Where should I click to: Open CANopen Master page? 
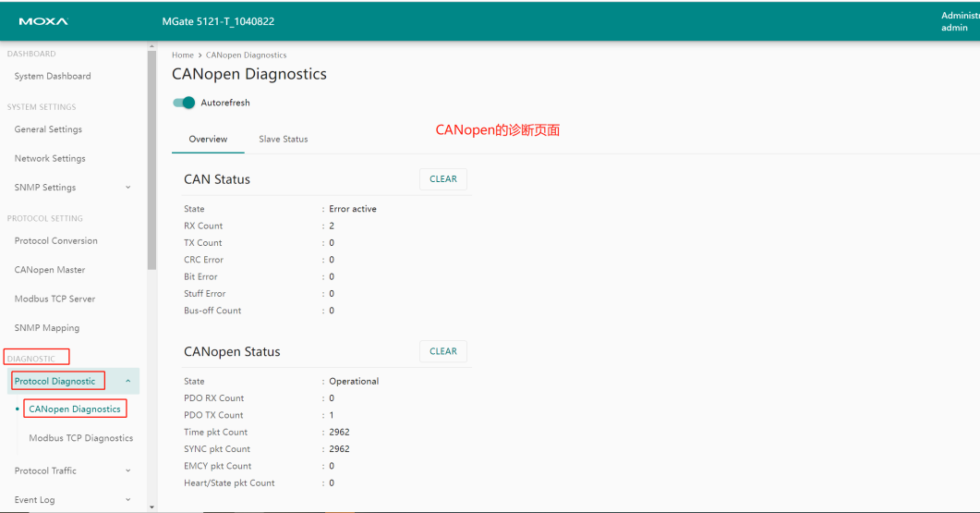(49, 270)
